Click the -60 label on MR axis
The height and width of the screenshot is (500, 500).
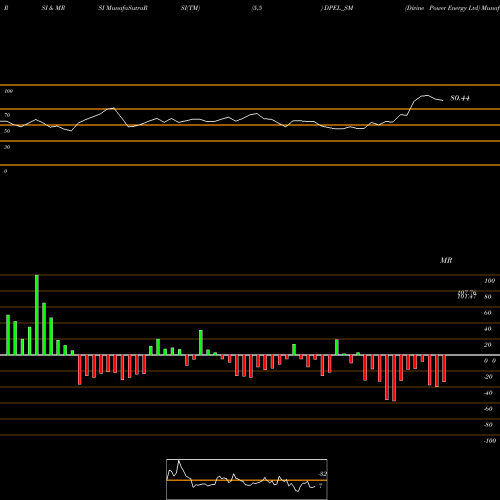tap(488, 409)
